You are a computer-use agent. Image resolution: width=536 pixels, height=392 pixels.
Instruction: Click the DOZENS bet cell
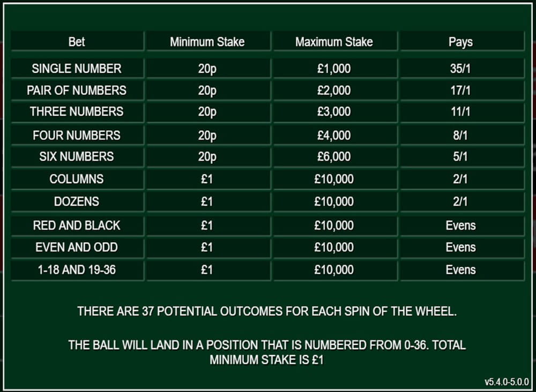pos(77,201)
